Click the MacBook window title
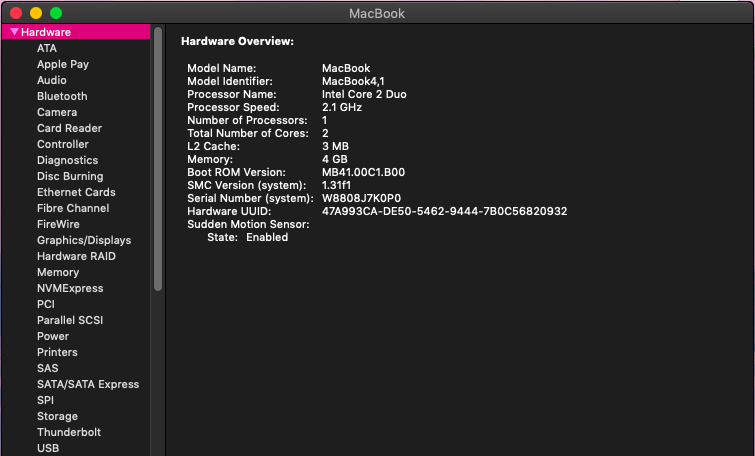 pyautogui.click(x=377, y=13)
